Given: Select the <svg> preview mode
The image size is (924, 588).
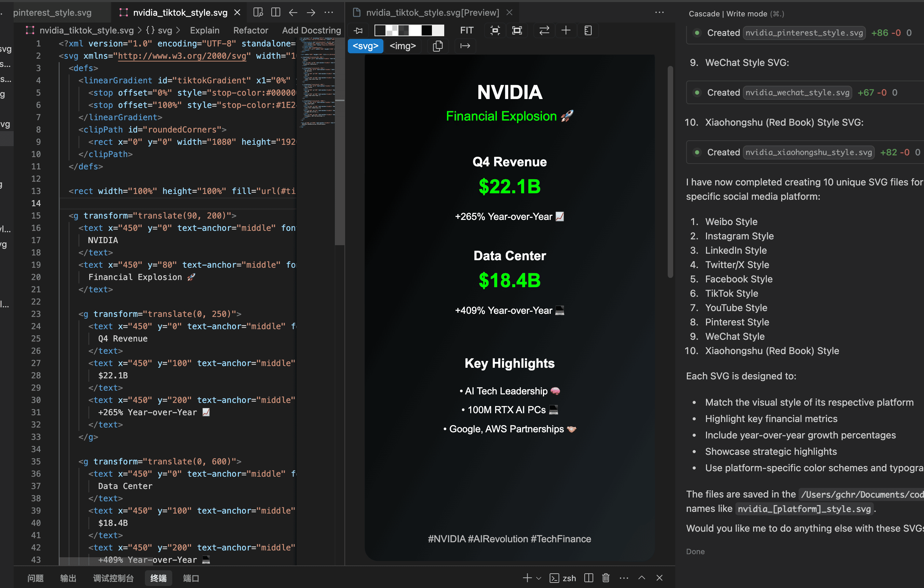Looking at the screenshot, I should coord(365,46).
